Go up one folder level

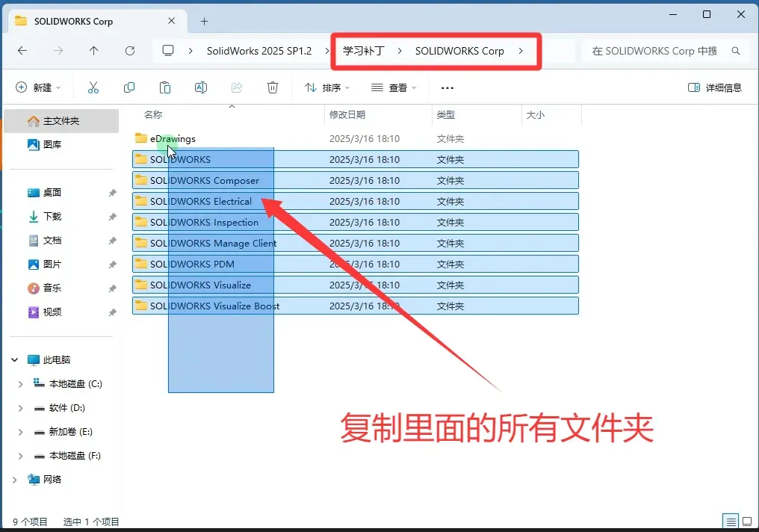click(x=94, y=51)
